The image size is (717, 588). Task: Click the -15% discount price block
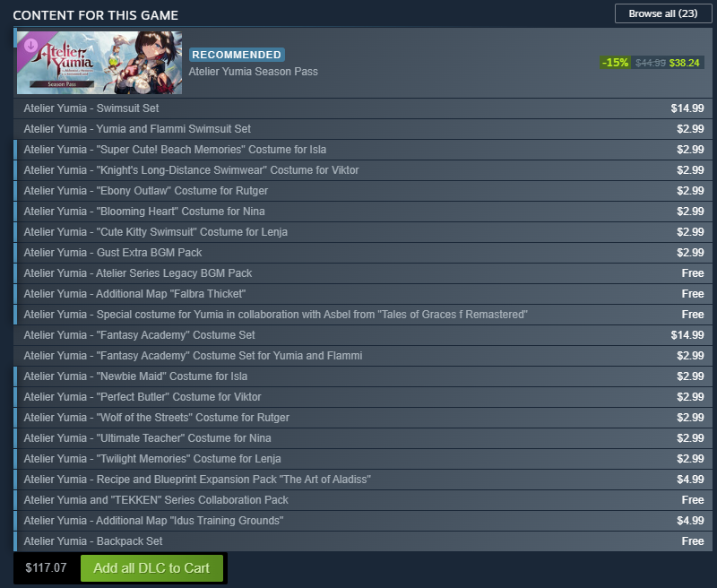652,63
